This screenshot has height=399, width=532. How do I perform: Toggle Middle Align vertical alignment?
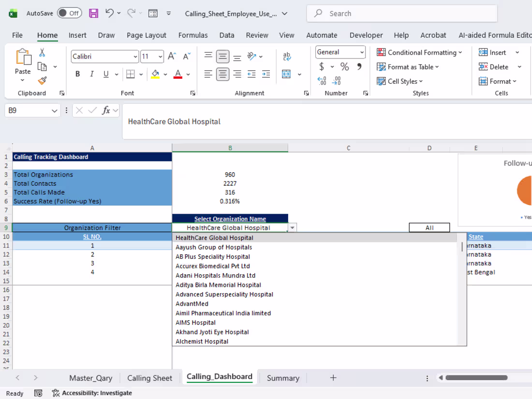tap(222, 57)
